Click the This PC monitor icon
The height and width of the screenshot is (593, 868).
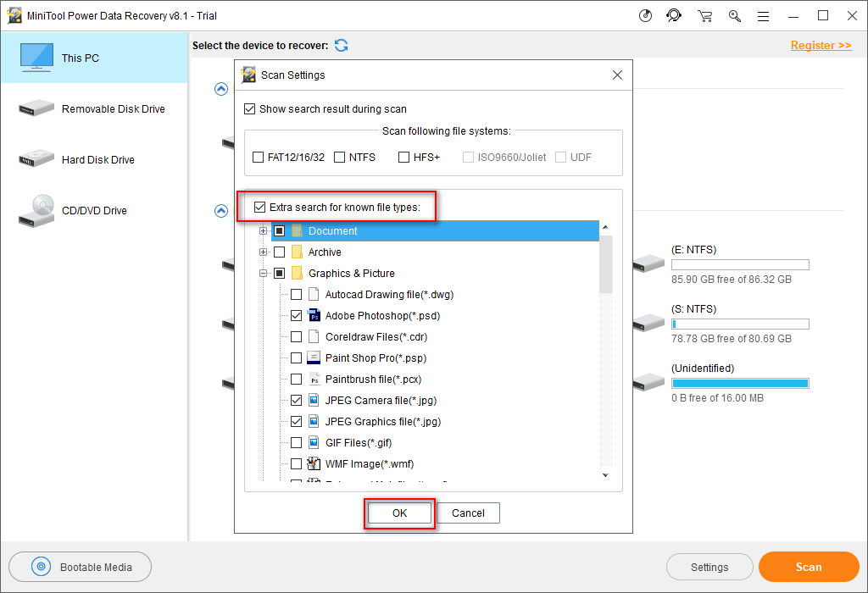pos(36,57)
